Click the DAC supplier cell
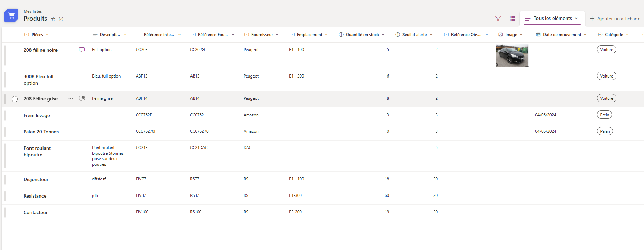Viewport: 644px width, 250px height. click(x=247, y=148)
